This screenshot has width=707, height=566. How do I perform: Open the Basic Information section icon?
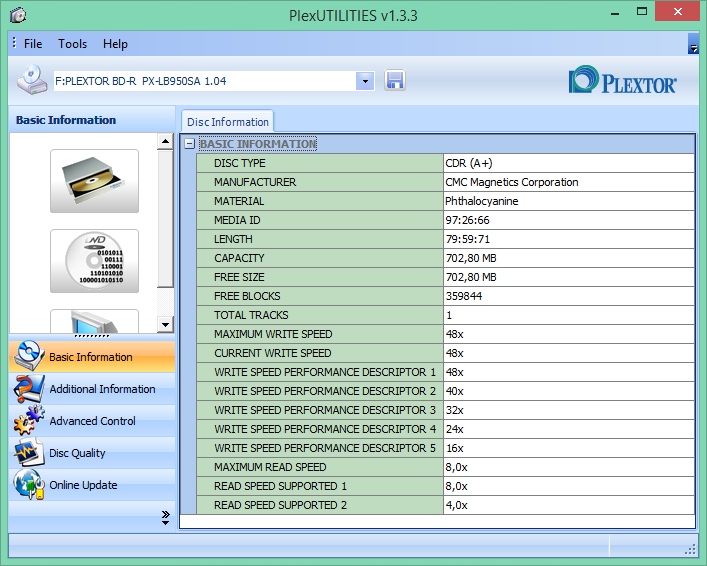[30, 357]
